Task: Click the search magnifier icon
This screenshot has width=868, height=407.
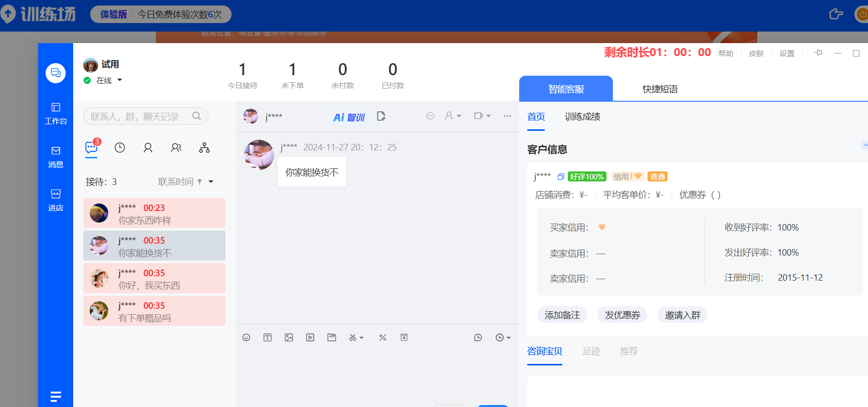Action: click(196, 116)
